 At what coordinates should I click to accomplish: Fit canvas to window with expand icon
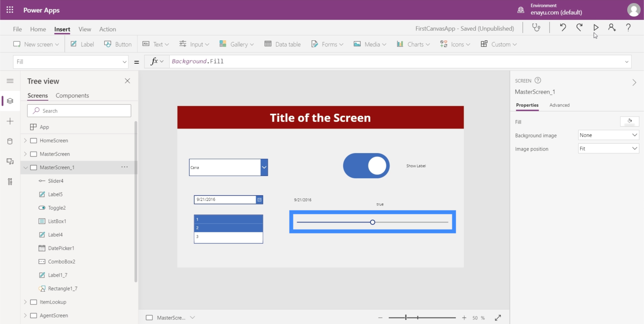tap(498, 318)
